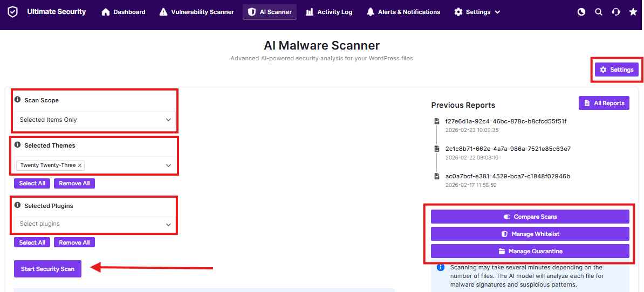This screenshot has width=644, height=292.
Task: Click file icon next to report f27e6d1a
Action: tap(436, 122)
